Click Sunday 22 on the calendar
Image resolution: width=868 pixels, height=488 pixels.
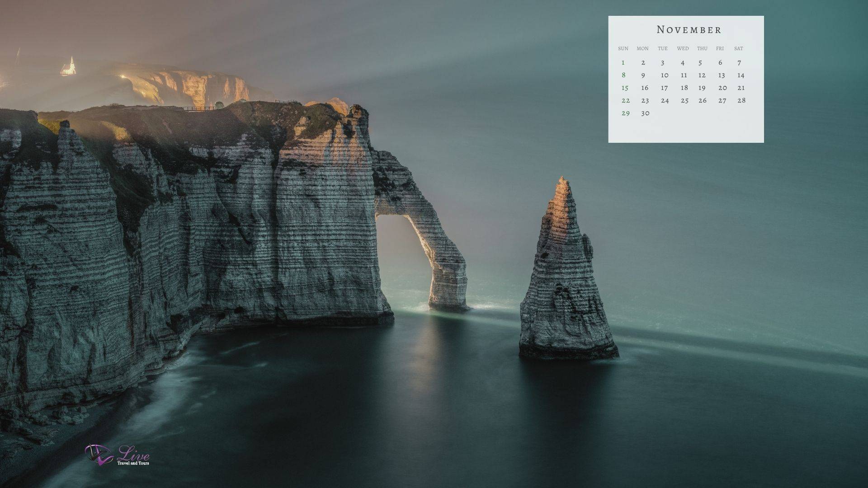tap(625, 100)
